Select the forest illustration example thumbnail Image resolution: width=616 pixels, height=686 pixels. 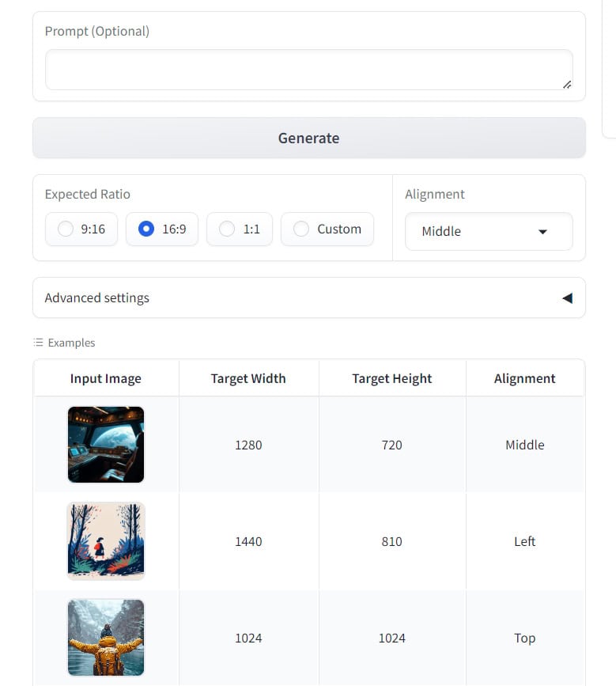click(x=106, y=541)
